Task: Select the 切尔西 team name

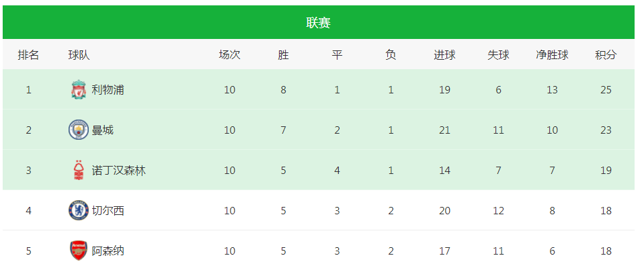Action: [x=108, y=211]
